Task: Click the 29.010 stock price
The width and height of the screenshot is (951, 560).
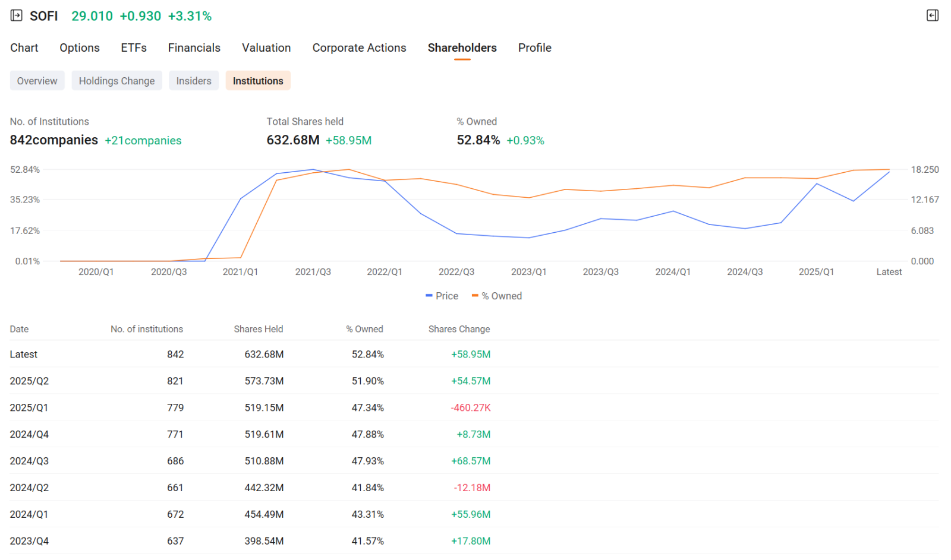Action: click(92, 16)
